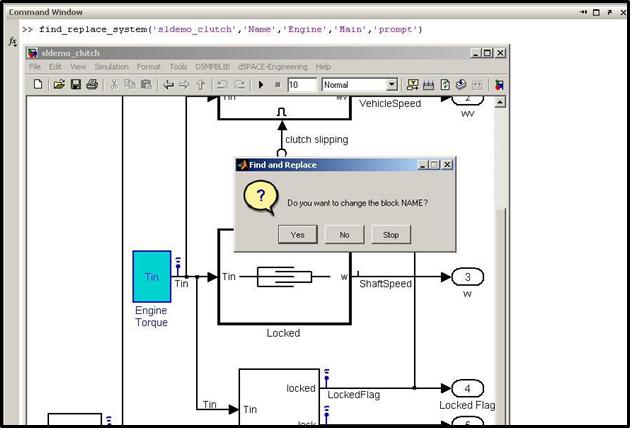Screen dimensions: 632x430
Task: Print the model using the printer icon
Action: click(x=92, y=84)
